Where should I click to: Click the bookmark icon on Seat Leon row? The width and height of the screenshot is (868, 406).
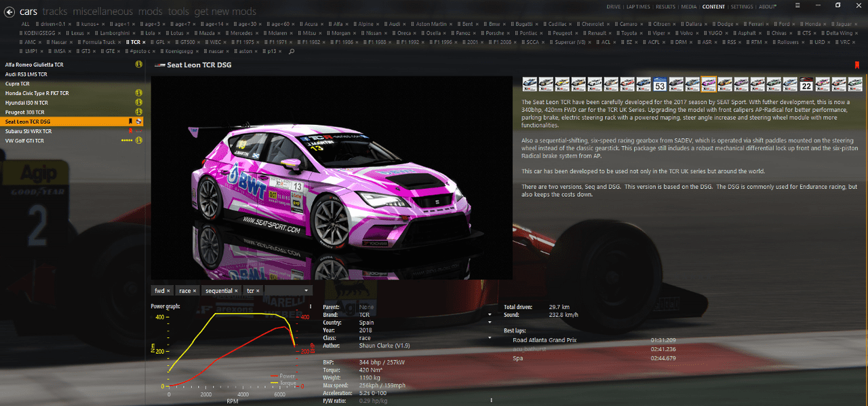tap(130, 122)
